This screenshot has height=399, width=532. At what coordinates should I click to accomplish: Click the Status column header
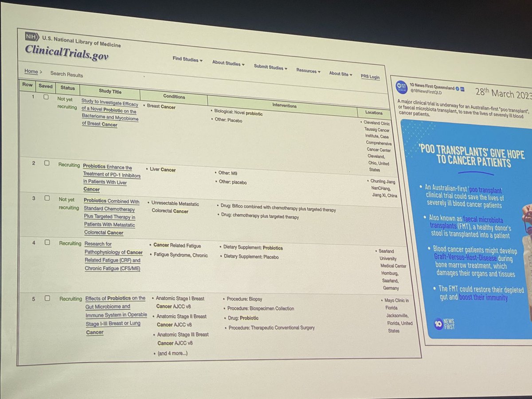coord(68,88)
